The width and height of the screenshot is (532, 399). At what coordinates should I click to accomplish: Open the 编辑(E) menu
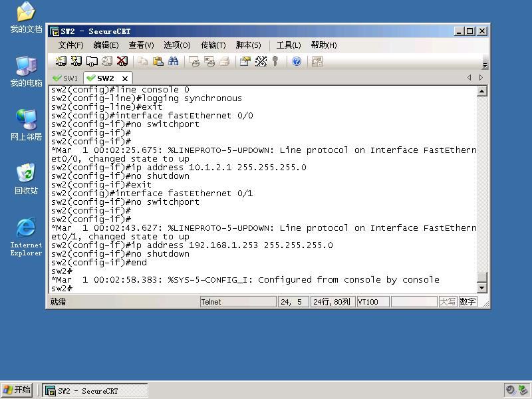pos(106,45)
